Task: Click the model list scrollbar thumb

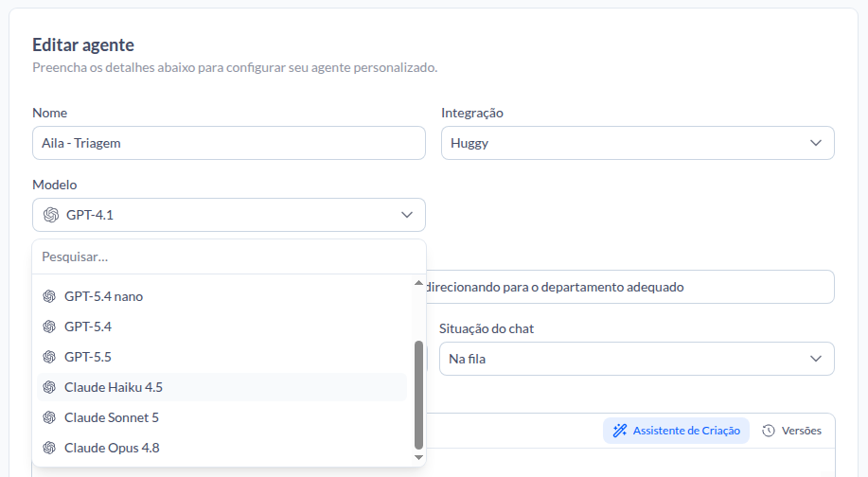Action: tap(418, 395)
